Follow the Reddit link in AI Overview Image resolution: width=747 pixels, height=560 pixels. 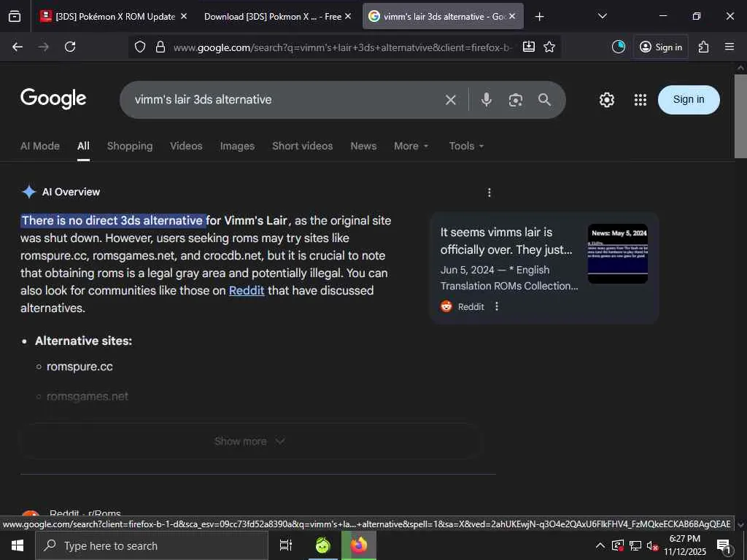pos(247,290)
